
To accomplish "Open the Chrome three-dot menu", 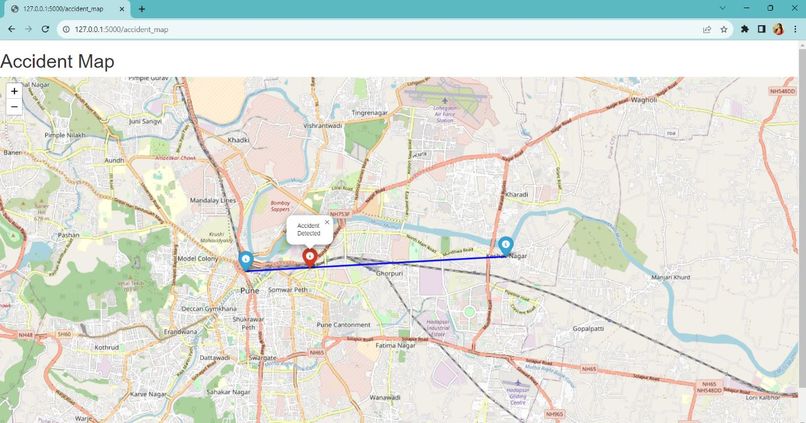I will [x=795, y=29].
